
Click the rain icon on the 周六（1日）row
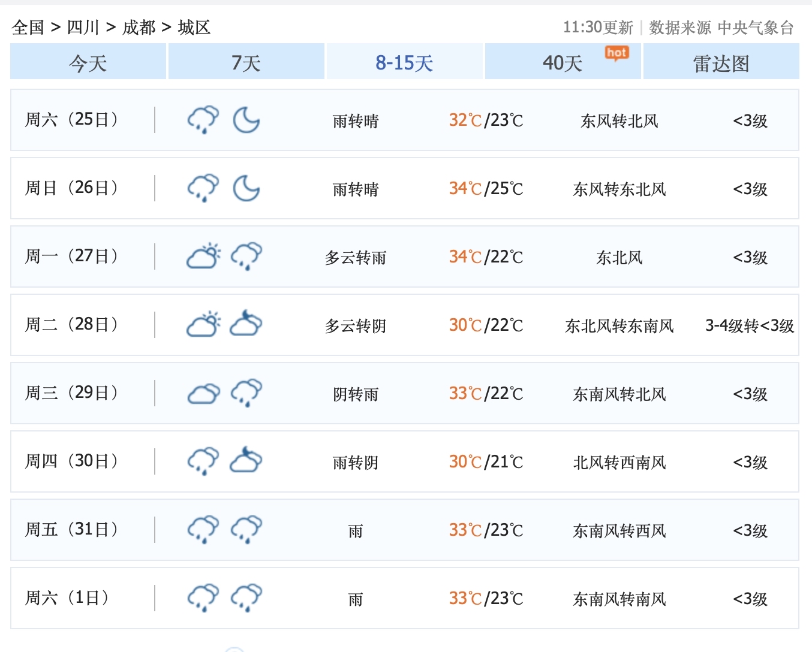[x=203, y=597]
